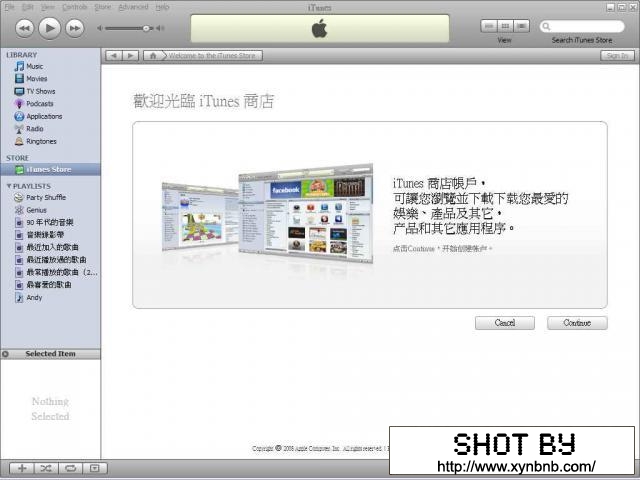Image resolution: width=640 pixels, height=480 pixels.
Task: Open the Podcasts library
Action: [40, 104]
